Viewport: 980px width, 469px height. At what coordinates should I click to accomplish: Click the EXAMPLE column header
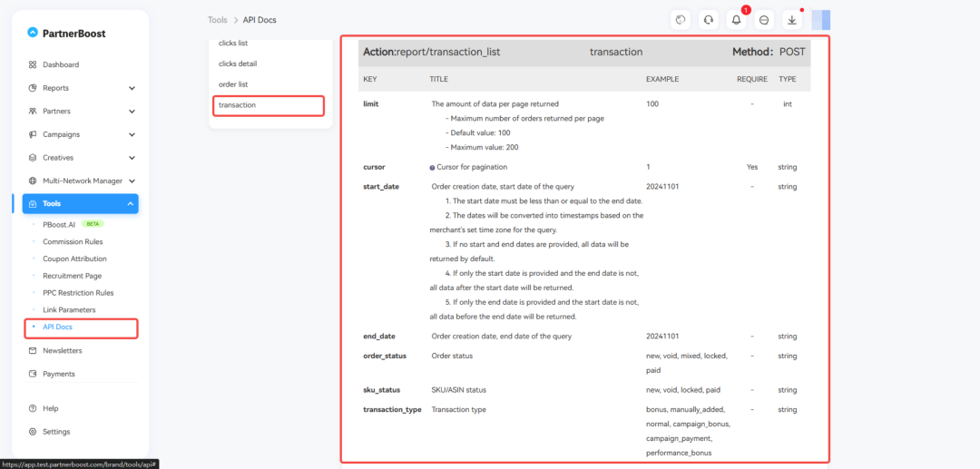tap(661, 79)
